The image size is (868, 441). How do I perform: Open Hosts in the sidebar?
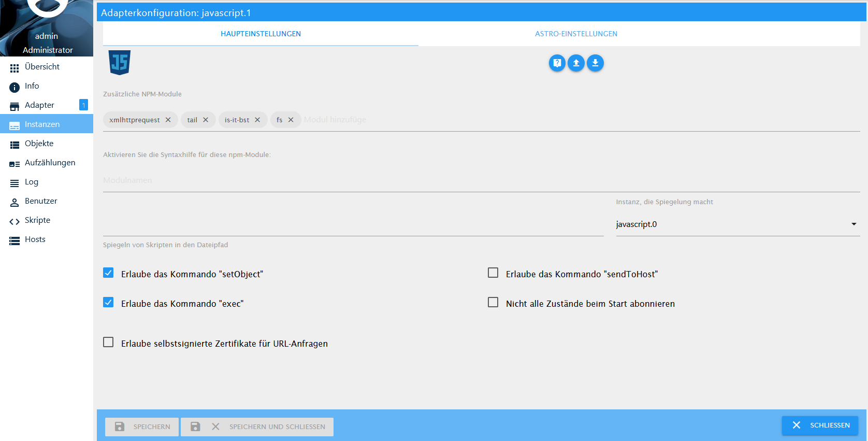coord(47,239)
